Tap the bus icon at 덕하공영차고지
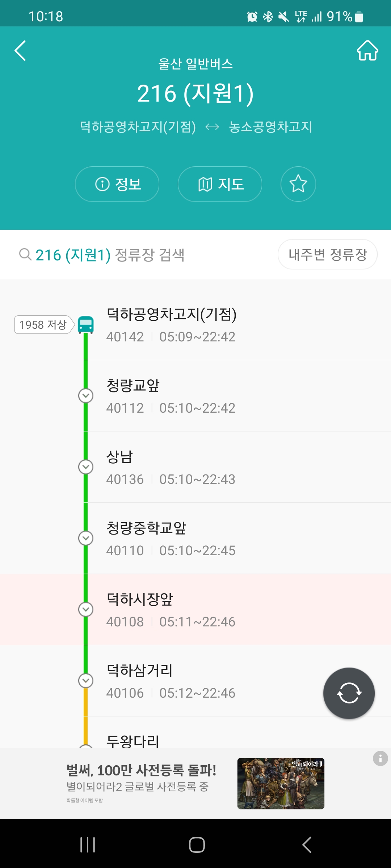 coord(86,324)
